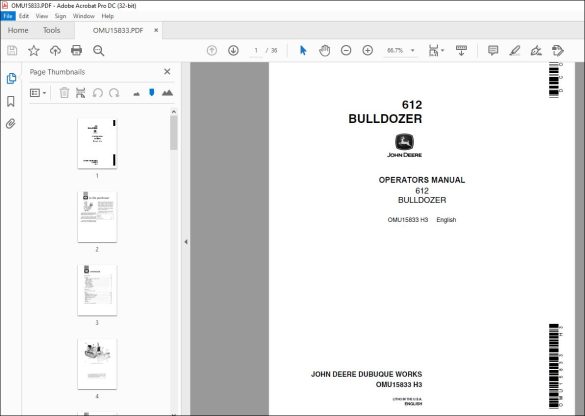Screen dimensions: 585x416
Task: Open the zoom level dropdown arrow
Action: click(412, 50)
